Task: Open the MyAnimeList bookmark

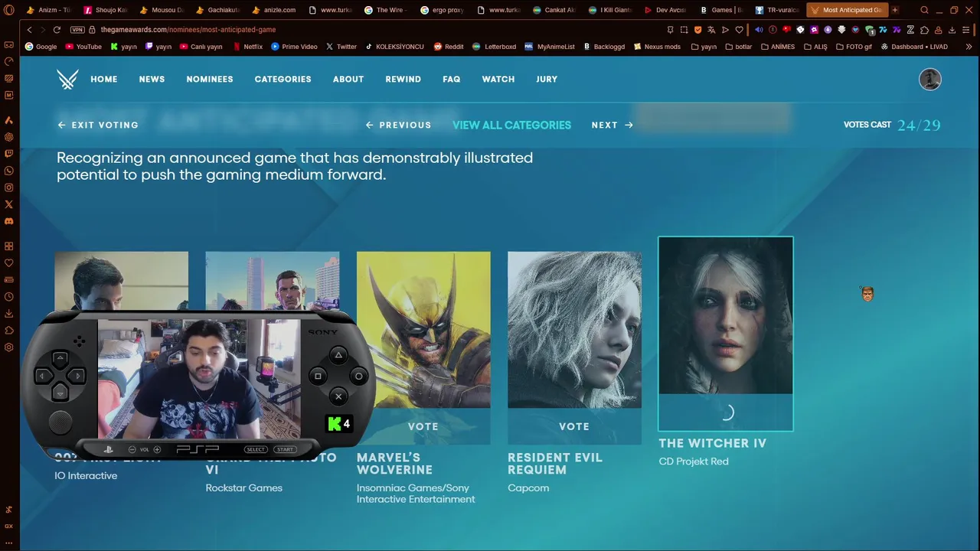Action: click(x=550, y=47)
